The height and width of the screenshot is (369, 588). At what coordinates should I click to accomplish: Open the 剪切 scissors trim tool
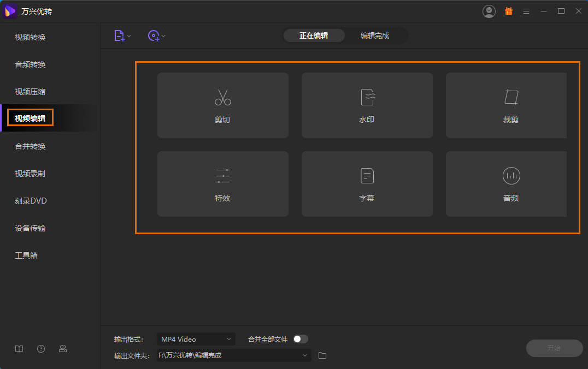click(222, 105)
